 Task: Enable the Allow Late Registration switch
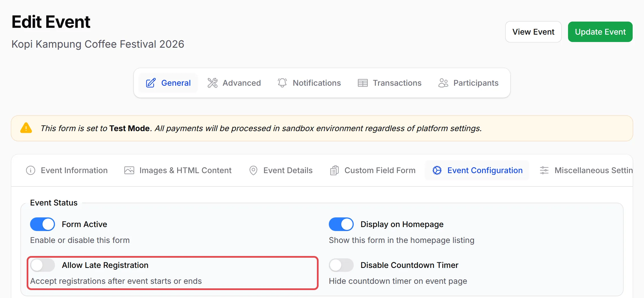point(43,265)
